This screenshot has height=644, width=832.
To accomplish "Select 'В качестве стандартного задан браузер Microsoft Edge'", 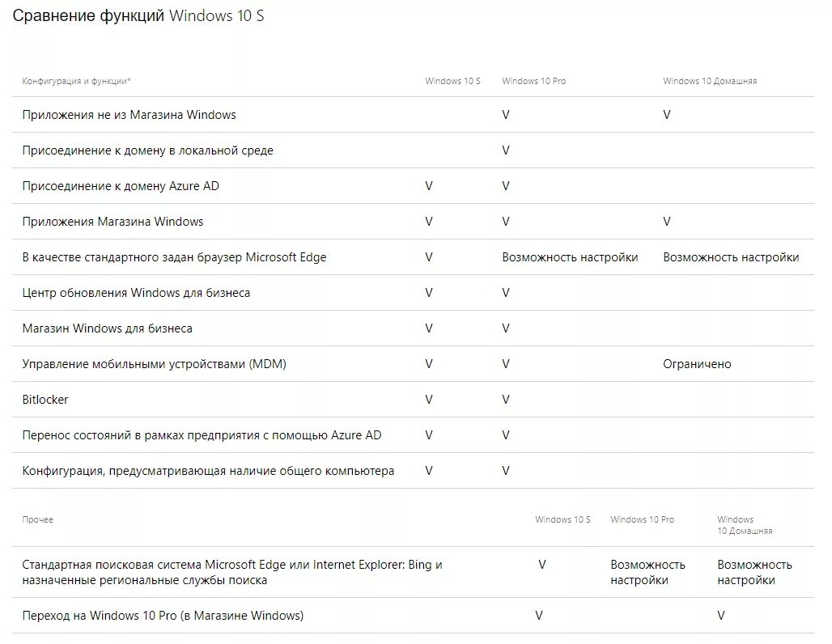I will pos(174,257).
